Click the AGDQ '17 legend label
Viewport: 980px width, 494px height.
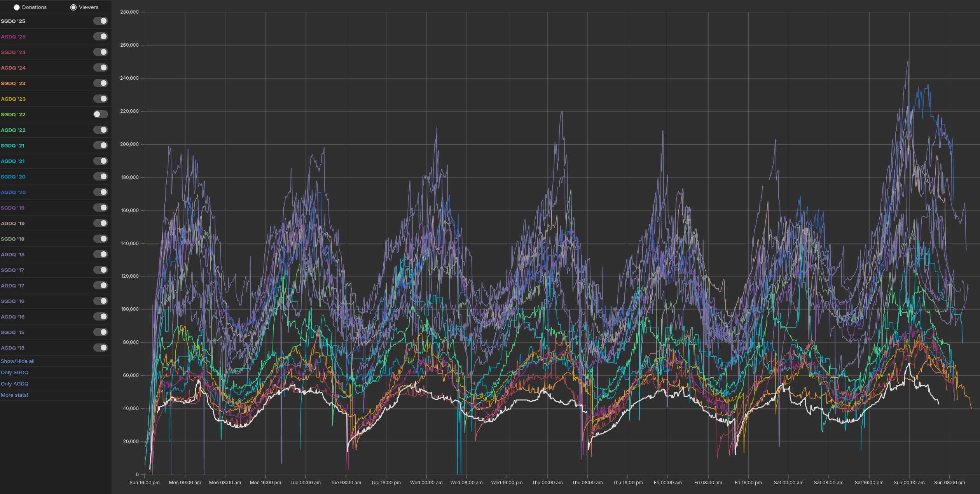pos(12,286)
